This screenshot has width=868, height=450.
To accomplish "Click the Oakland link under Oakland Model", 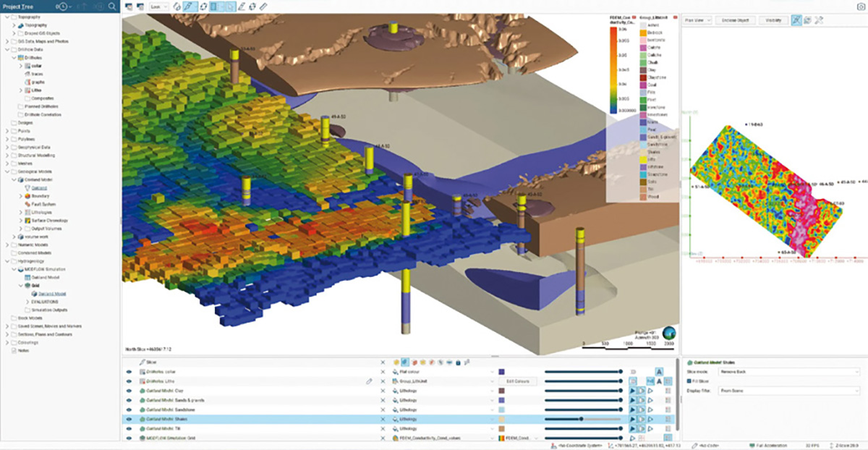I will [x=40, y=187].
